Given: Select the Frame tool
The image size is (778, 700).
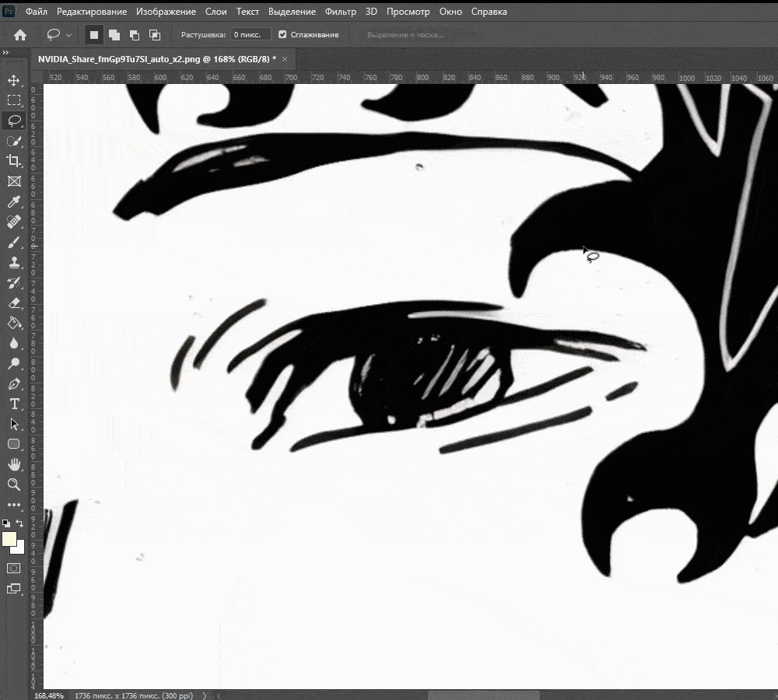Looking at the screenshot, I should tap(14, 181).
